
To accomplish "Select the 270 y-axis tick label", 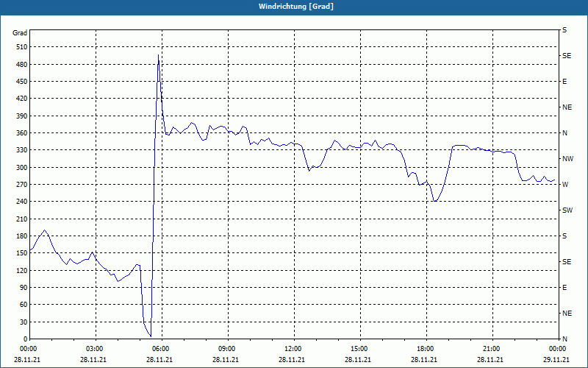I will pos(22,185).
